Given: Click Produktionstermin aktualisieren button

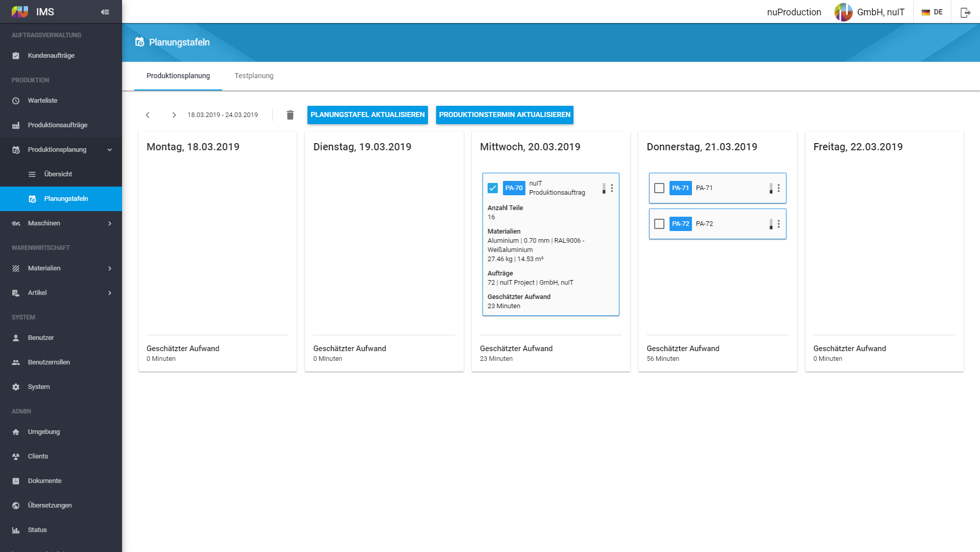Looking at the screenshot, I should pos(505,115).
